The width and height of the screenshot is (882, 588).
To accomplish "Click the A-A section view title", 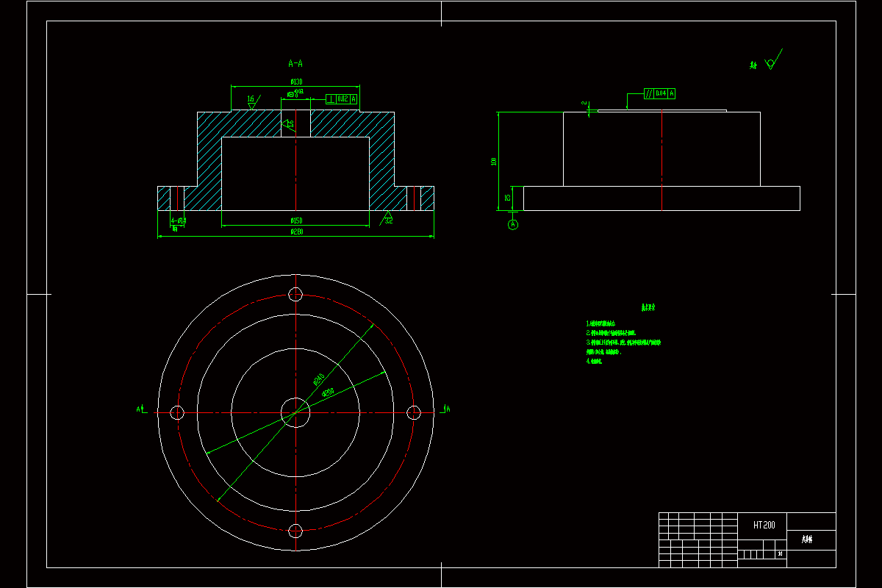I will (295, 63).
